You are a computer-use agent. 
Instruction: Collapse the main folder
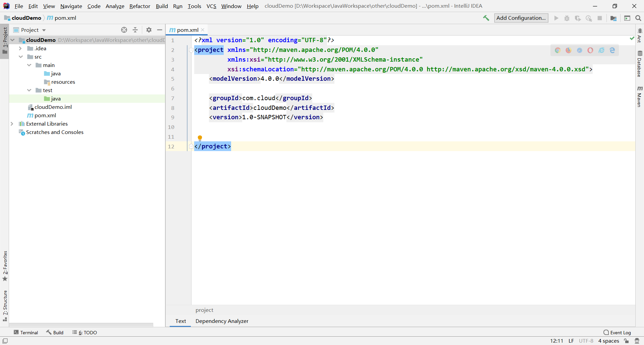[x=29, y=65]
